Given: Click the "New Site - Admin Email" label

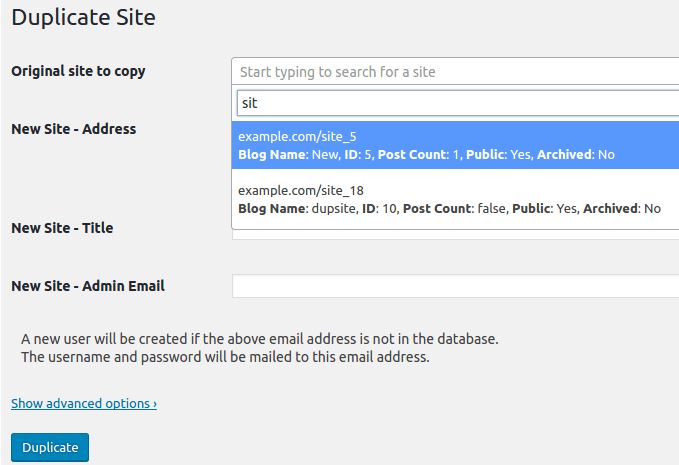Looking at the screenshot, I should 88,286.
